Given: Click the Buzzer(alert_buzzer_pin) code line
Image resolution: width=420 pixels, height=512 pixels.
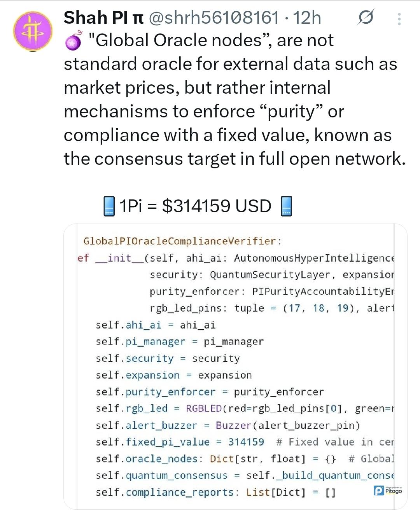Looking at the screenshot, I should pyautogui.click(x=227, y=425).
